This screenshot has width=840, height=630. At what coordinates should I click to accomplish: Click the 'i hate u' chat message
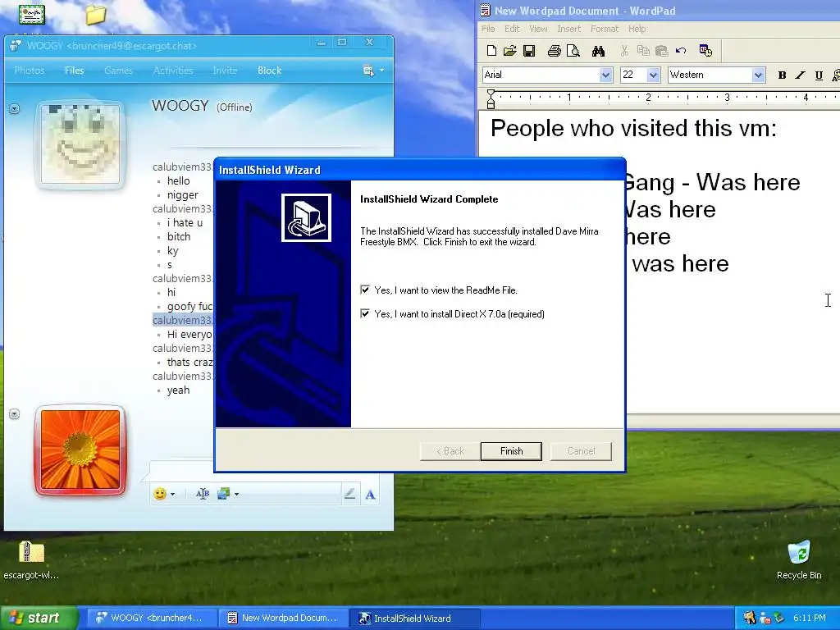[185, 223]
